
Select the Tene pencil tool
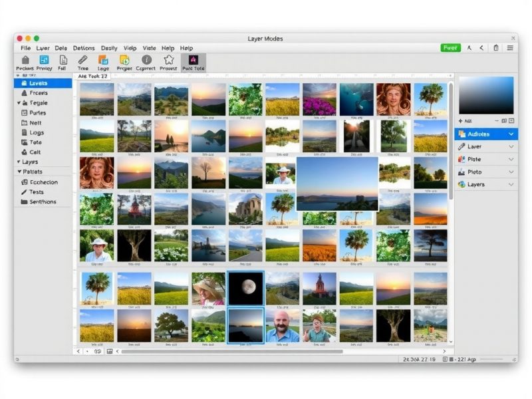[83, 61]
